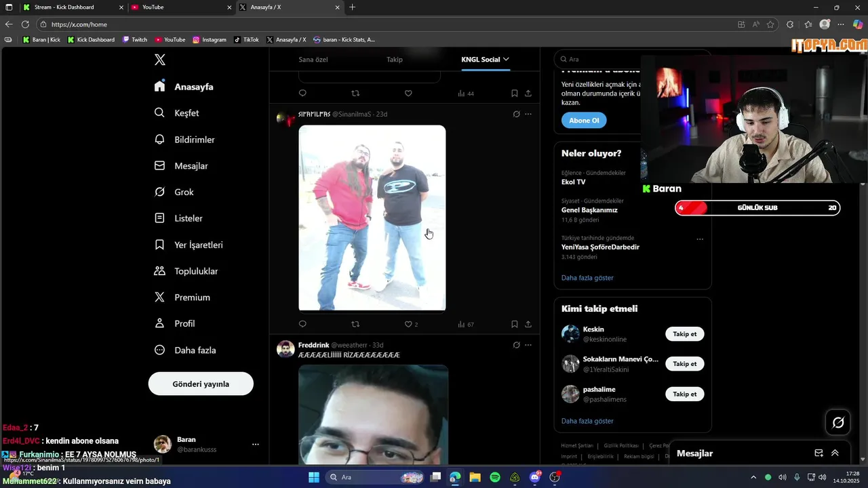868x488 pixels.
Task: Open the Listeler icon in sidebar
Action: [159, 218]
